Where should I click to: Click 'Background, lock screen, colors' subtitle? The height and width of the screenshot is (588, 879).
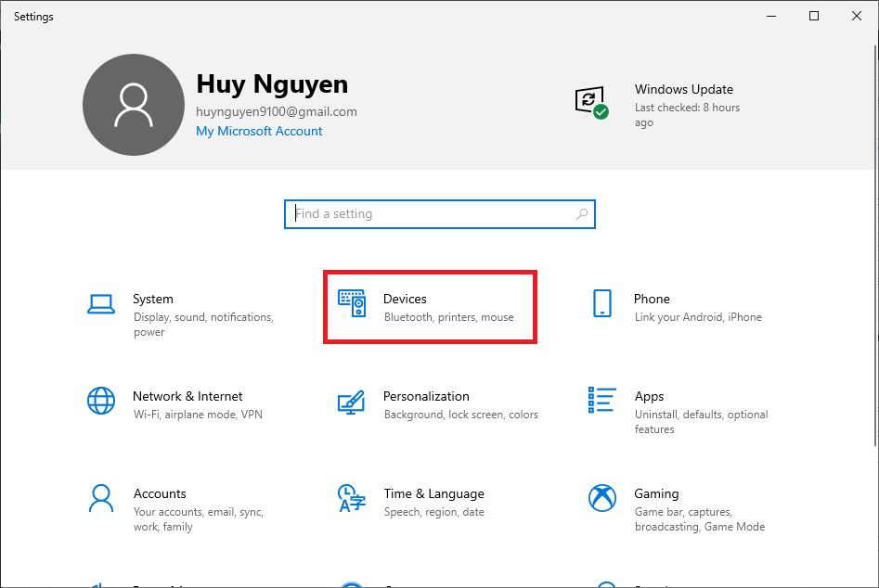(x=460, y=415)
